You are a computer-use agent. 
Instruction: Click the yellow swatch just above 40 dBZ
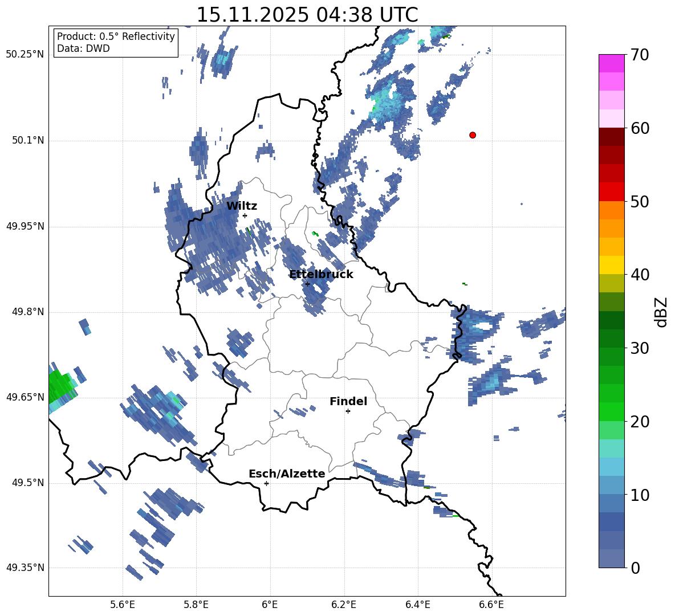coord(611,265)
